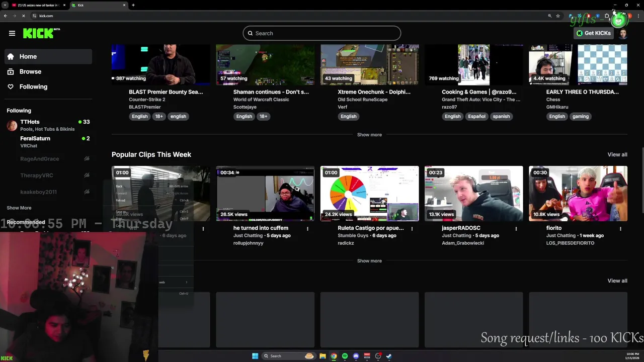Close the Kick browser tab

click(x=124, y=5)
